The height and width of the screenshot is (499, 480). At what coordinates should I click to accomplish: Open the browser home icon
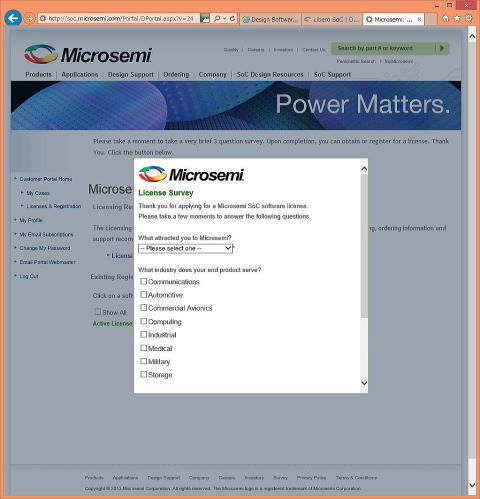(445, 19)
